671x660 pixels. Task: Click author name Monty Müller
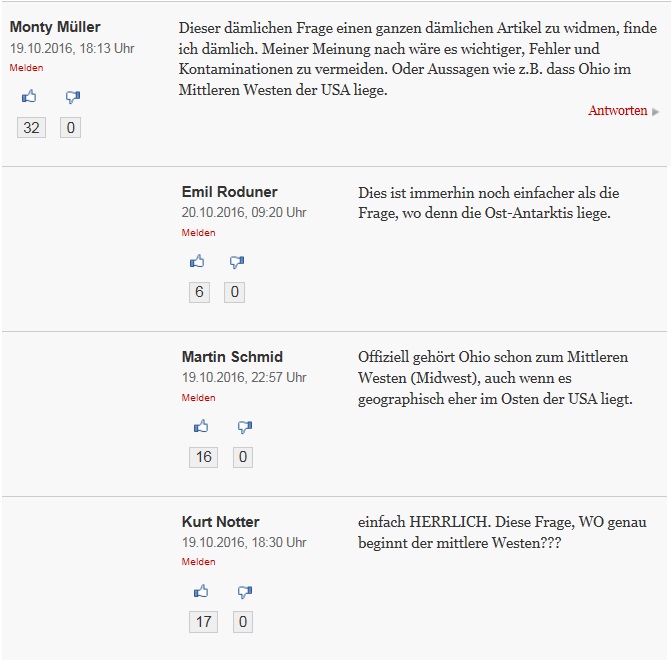[55, 27]
